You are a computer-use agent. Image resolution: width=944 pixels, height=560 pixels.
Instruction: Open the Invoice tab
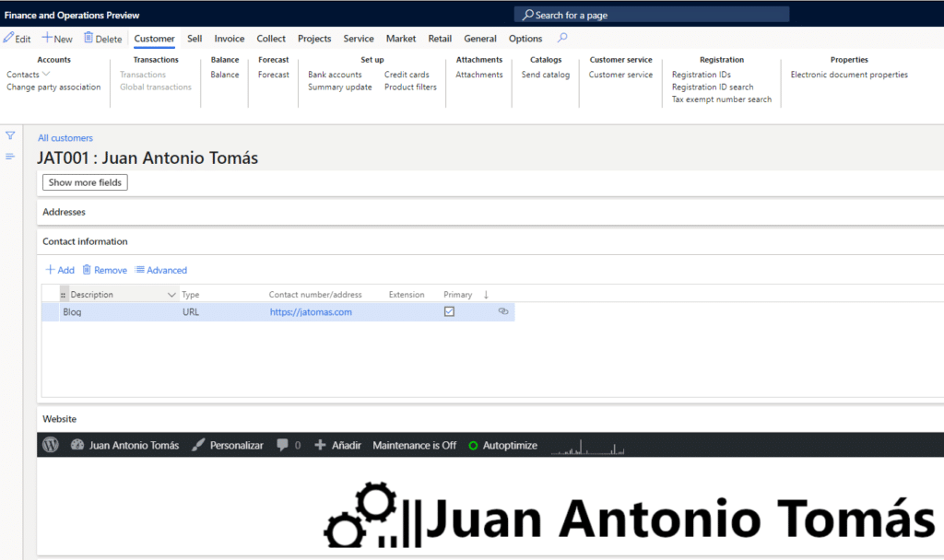click(x=230, y=39)
